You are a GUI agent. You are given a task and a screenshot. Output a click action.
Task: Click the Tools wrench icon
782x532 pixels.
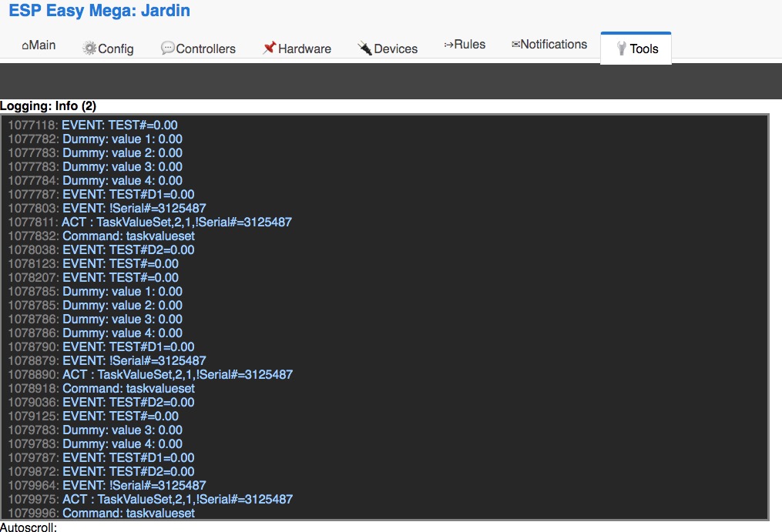pyautogui.click(x=622, y=49)
